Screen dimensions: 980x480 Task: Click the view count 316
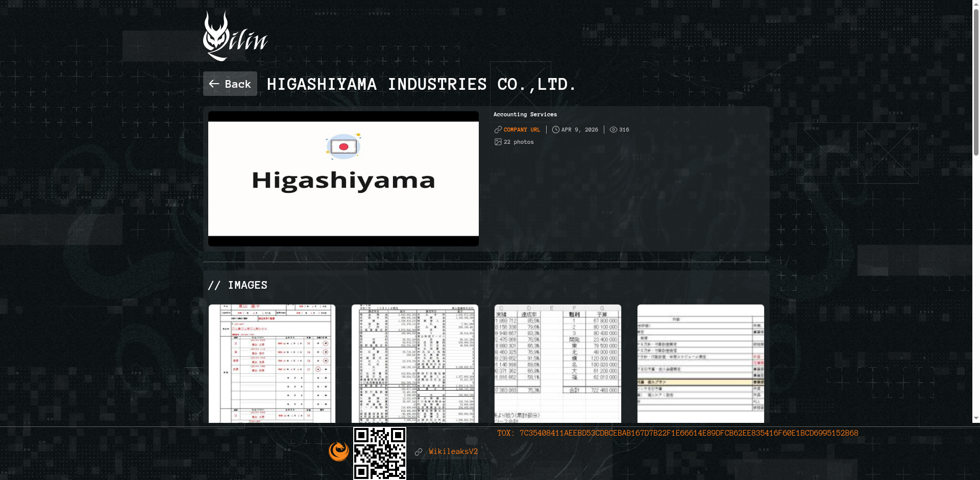coord(624,130)
